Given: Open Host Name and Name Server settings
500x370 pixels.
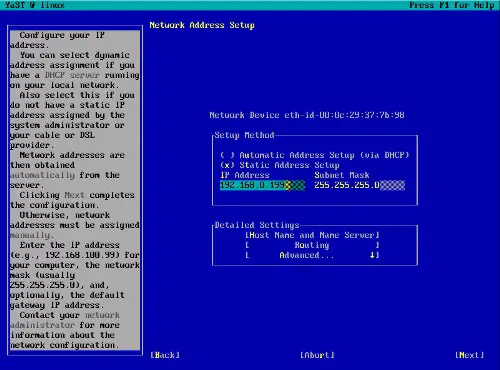Looking at the screenshot, I should [312, 235].
